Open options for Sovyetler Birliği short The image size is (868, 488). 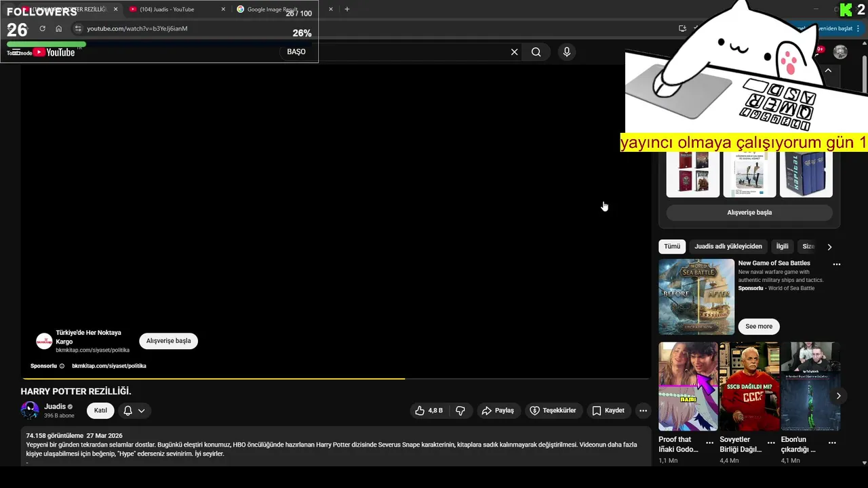[x=771, y=443]
